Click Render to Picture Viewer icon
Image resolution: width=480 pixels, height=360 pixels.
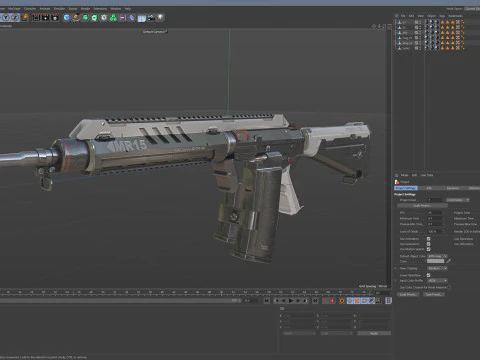46,17
